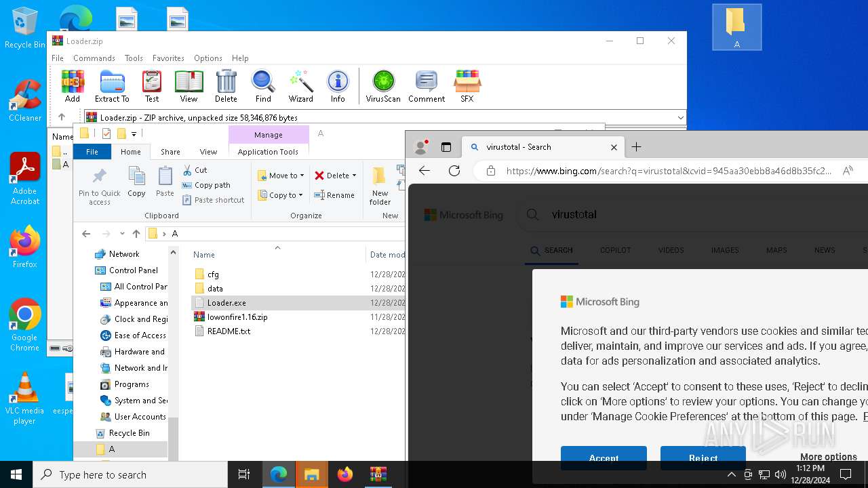Open the Move to dropdown
Screen dimensions: 868x488
[x=281, y=176]
